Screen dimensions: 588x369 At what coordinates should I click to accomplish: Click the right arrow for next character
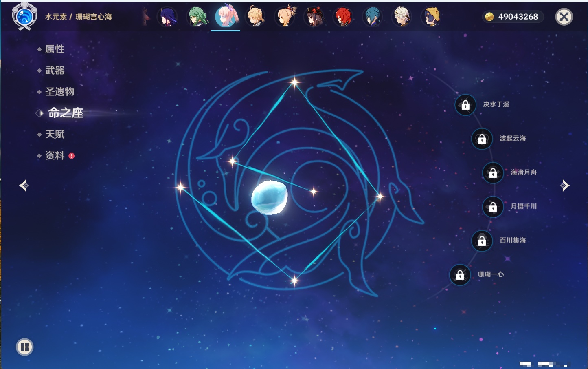[564, 186]
